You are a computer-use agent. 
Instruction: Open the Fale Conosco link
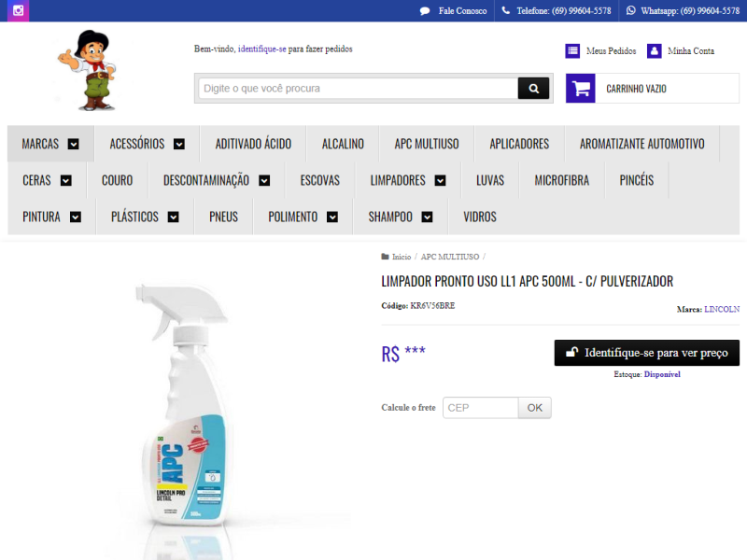point(462,11)
